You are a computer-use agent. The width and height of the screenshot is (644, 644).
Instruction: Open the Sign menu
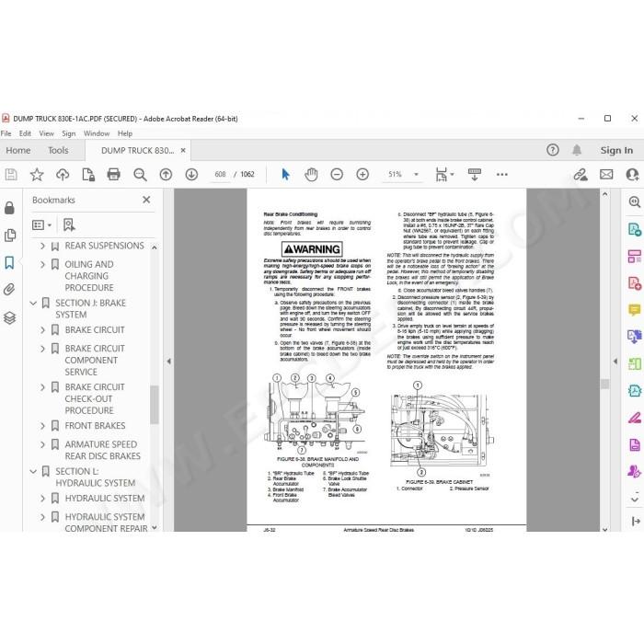coord(69,133)
